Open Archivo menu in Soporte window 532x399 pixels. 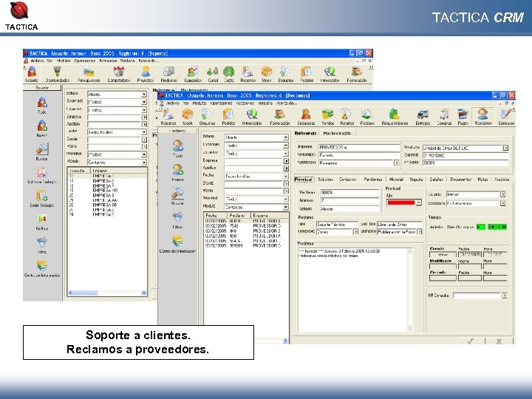coord(37,61)
